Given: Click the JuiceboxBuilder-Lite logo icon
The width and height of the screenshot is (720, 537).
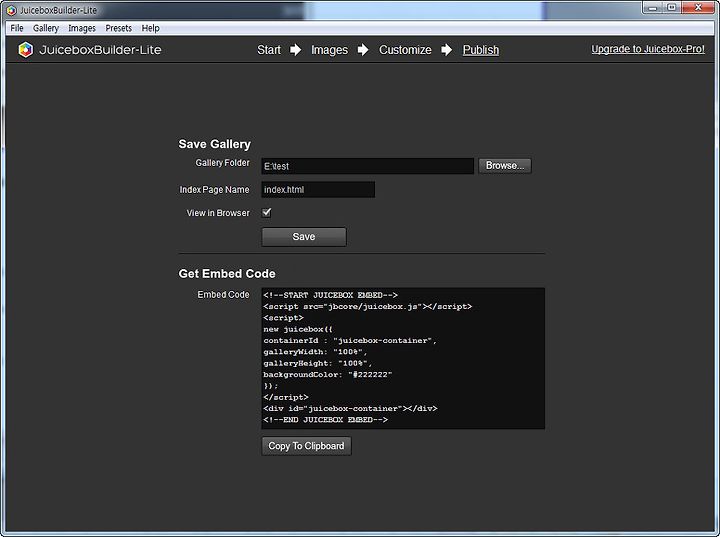Looking at the screenshot, I should pyautogui.click(x=26, y=50).
